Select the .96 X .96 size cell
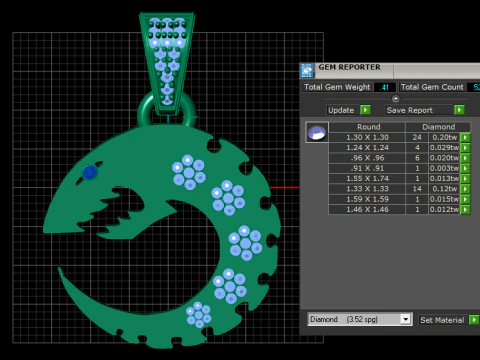 (x=367, y=158)
